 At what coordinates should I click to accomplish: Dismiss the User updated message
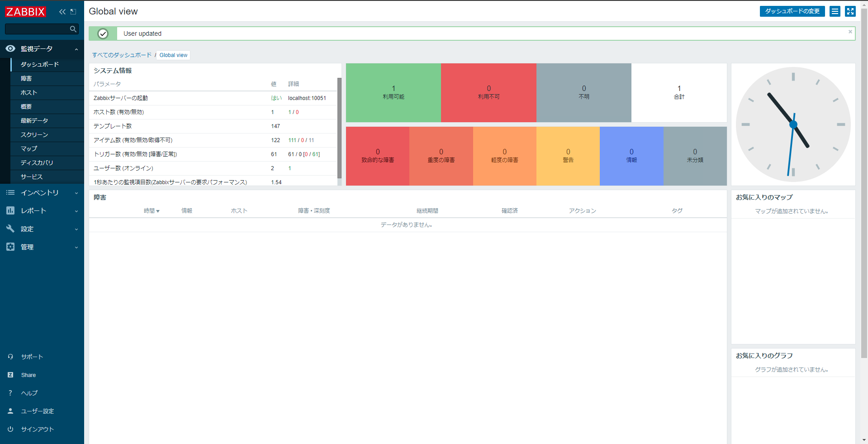click(x=850, y=32)
